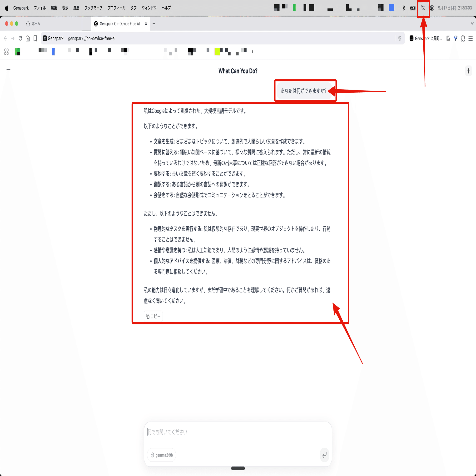Open the gemma2:9b model selector
Viewport: 476px width, 476px height.
[161, 455]
